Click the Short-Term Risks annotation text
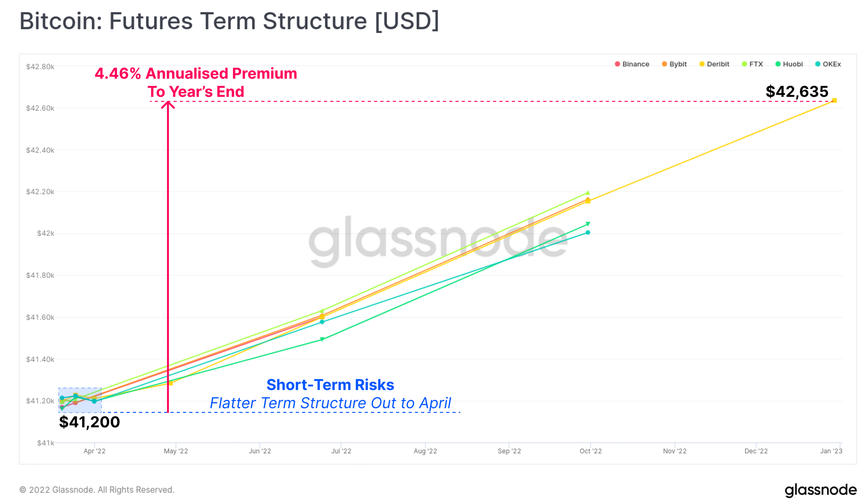The width and height of the screenshot is (868, 500). click(x=330, y=385)
